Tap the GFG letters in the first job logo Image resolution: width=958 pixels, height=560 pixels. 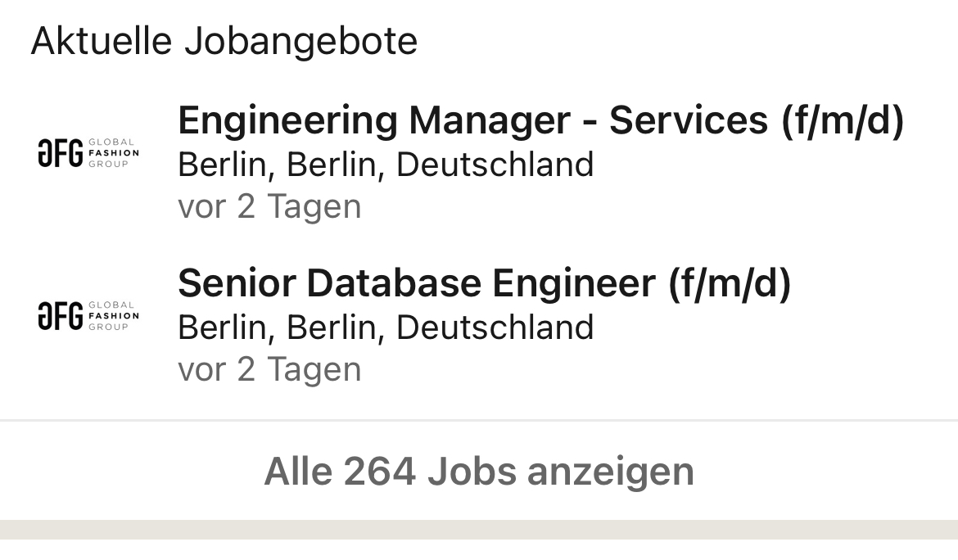tap(61, 153)
